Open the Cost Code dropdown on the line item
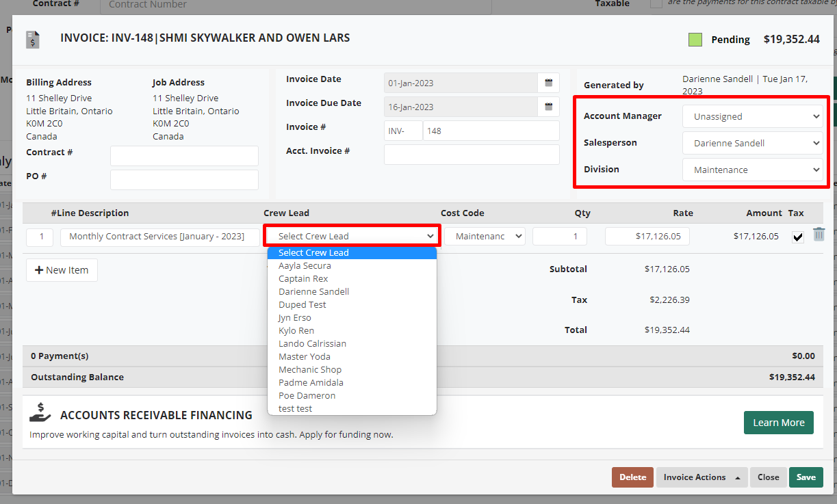 (487, 235)
